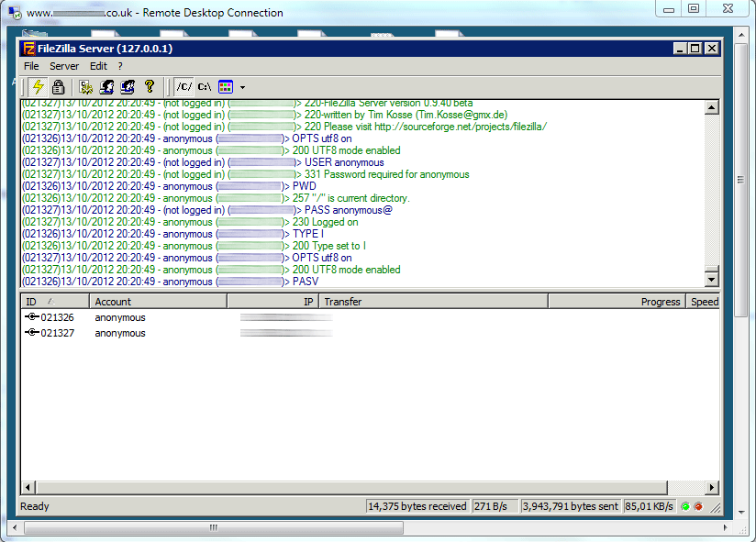This screenshot has width=756, height=542.
Task: Open server settings gear icon
Action: (x=86, y=87)
